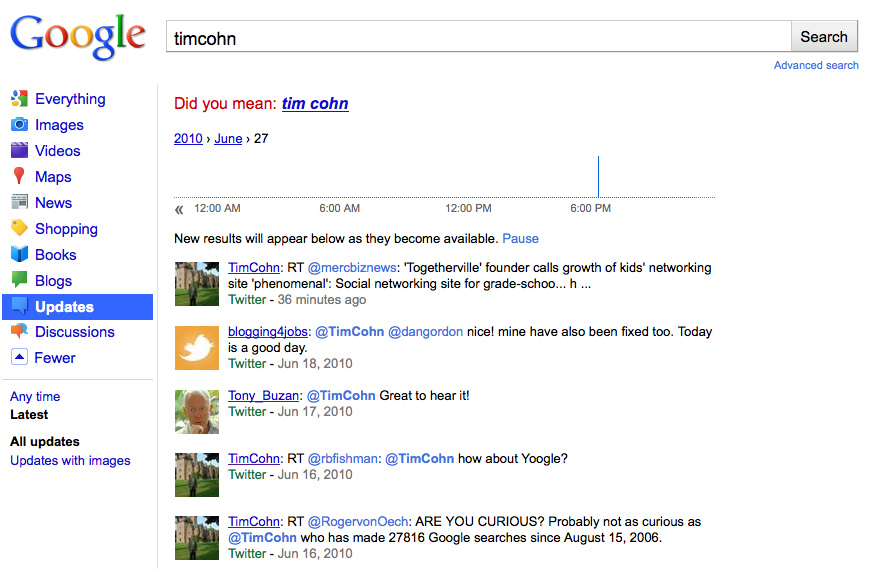879x569 pixels.
Task: Click the News newspaper icon
Action: 19,203
